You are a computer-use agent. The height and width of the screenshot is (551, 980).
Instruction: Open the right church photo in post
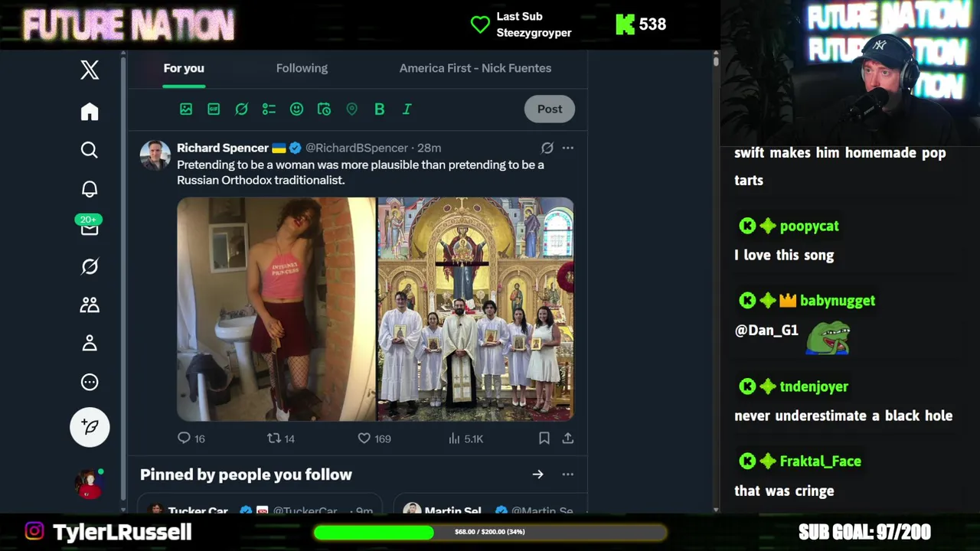475,309
